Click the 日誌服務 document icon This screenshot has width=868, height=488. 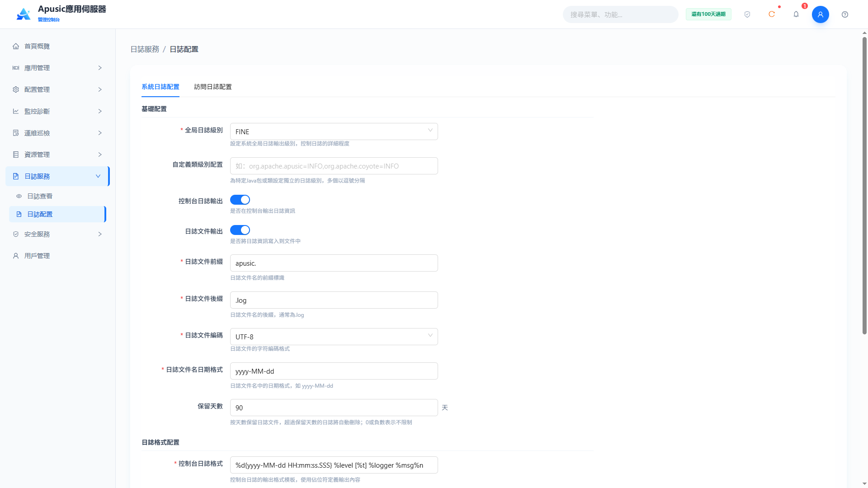(x=16, y=176)
